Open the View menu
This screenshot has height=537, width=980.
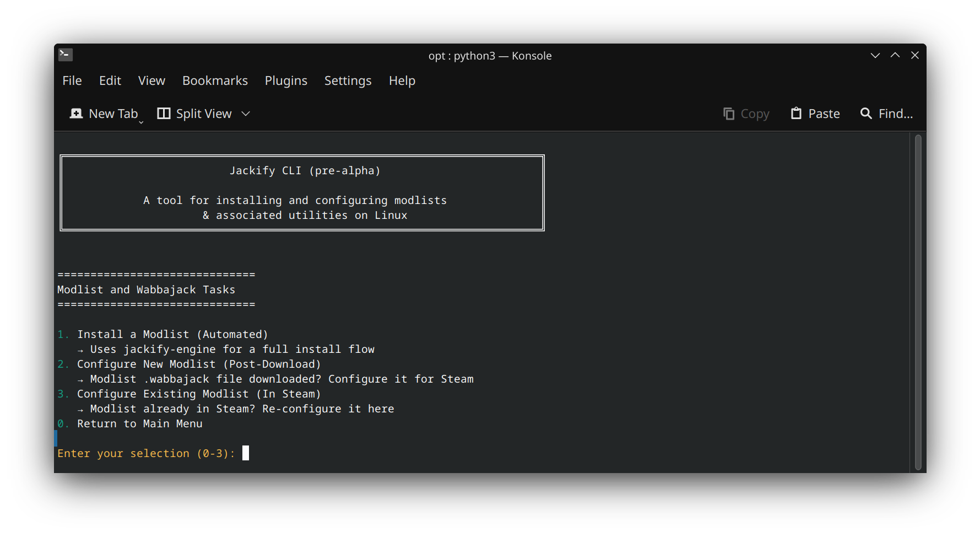click(151, 80)
